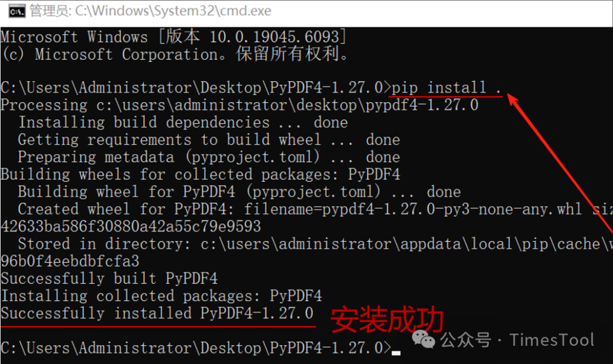Click the last prompt line with blinking cursor
Screen dimensions: 613x364
point(200,348)
